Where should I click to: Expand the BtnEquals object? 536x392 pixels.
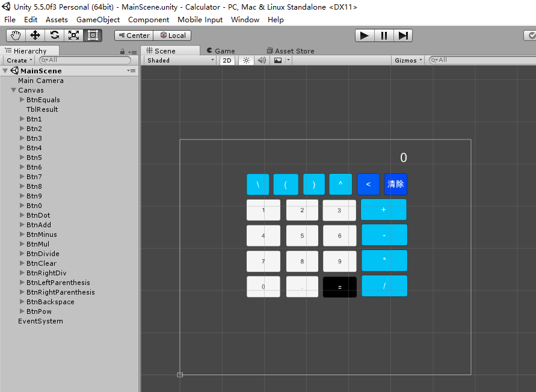pyautogui.click(x=22, y=100)
